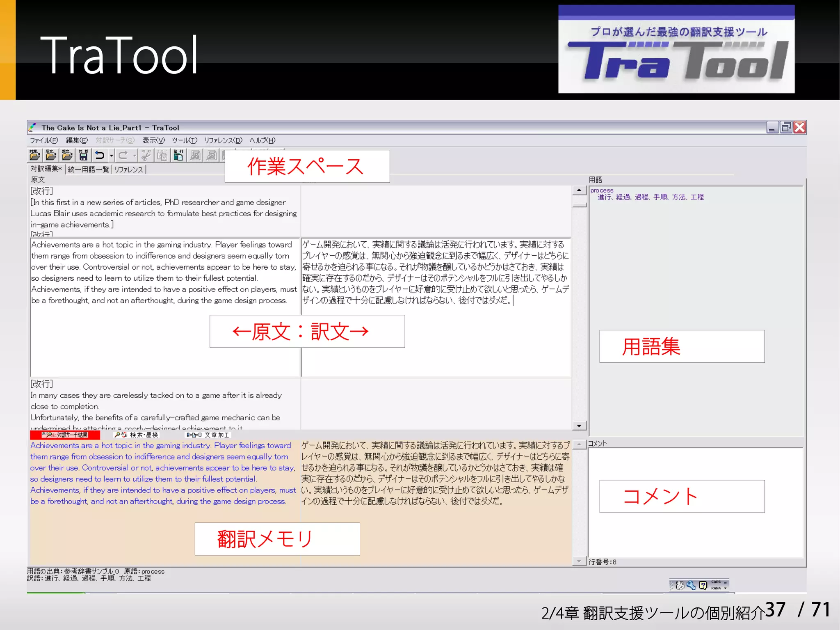Open the language bar options arrow

pos(726,588)
